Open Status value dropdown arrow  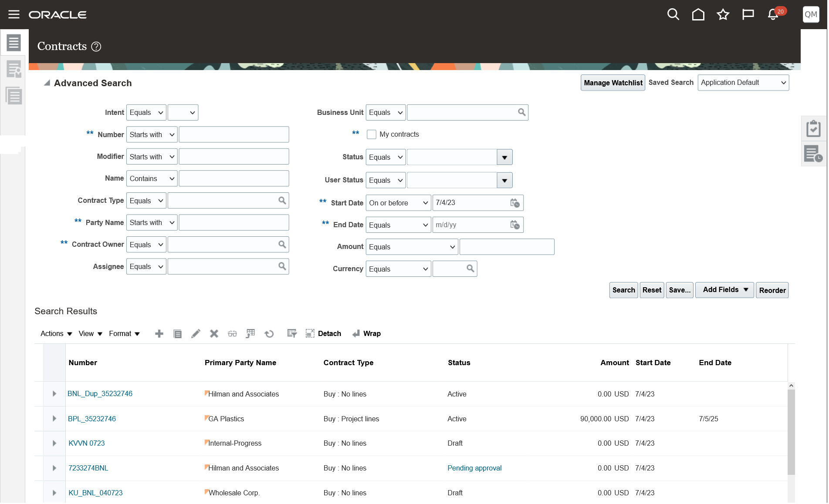[x=504, y=158]
